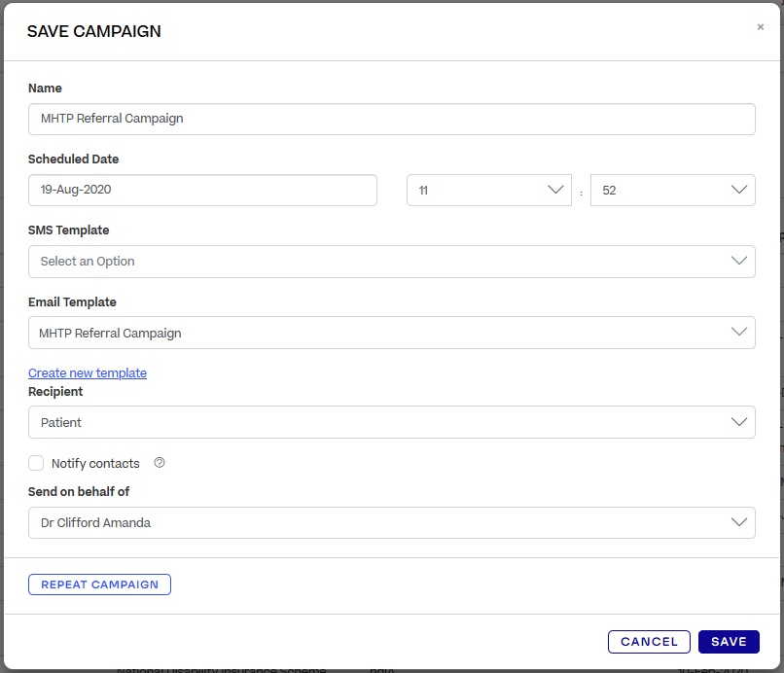Click into the campaign Name text field
This screenshot has width=784, height=673.
coord(391,119)
